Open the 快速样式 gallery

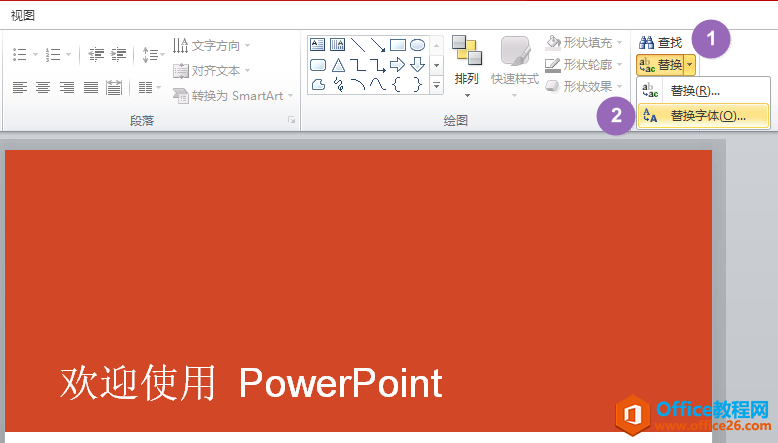coord(515,66)
